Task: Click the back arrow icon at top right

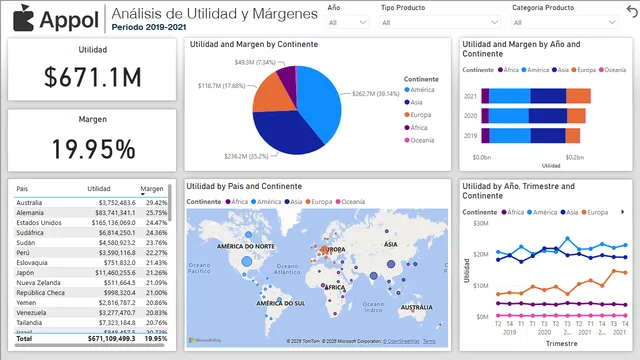Action: coord(632,12)
